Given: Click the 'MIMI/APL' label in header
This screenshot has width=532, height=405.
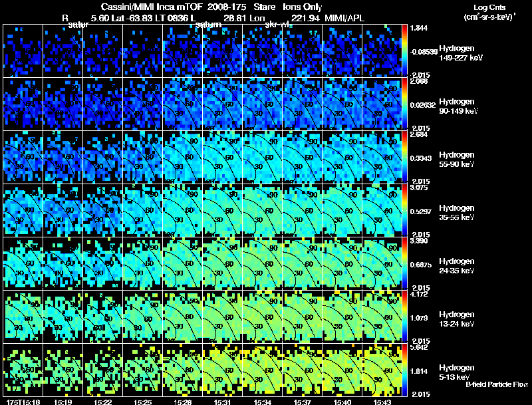Looking at the screenshot, I should tap(344, 18).
